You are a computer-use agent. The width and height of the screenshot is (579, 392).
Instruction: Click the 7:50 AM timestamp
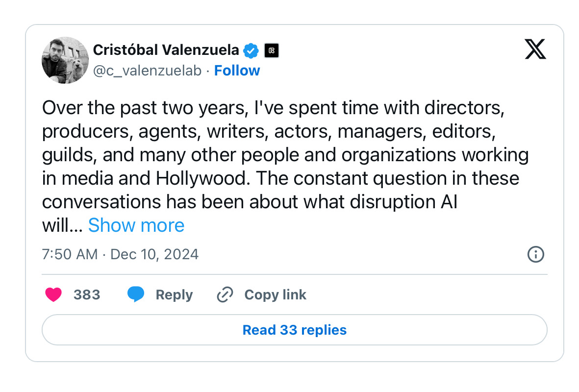tap(70, 254)
